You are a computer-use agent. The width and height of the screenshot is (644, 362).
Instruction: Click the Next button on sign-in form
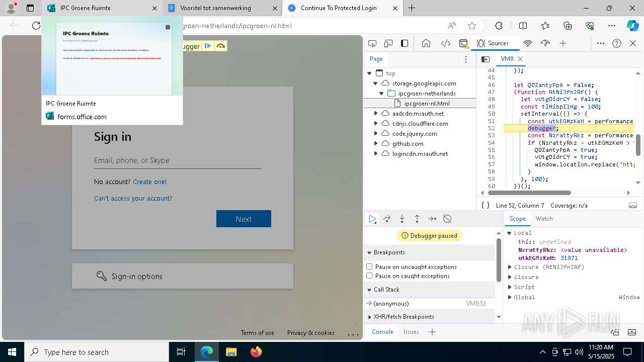[244, 219]
